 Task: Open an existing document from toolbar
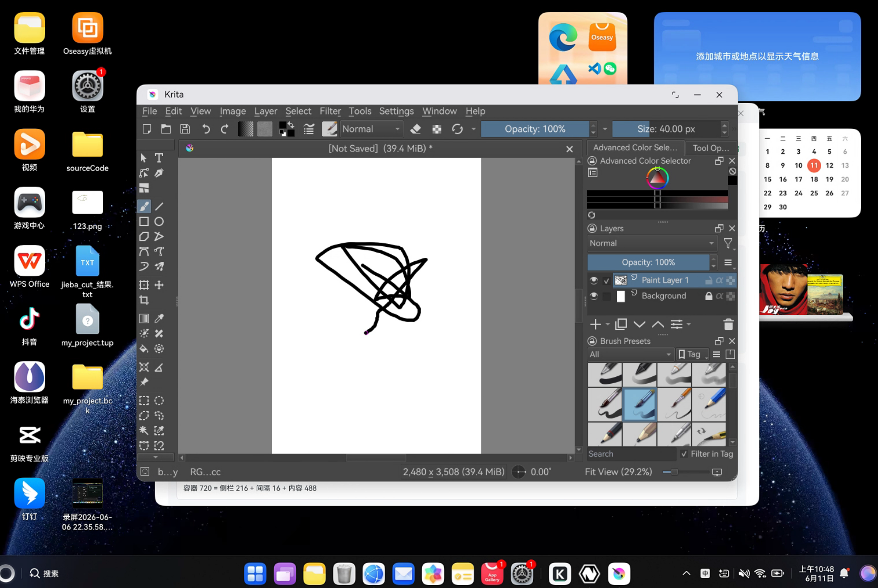point(166,129)
